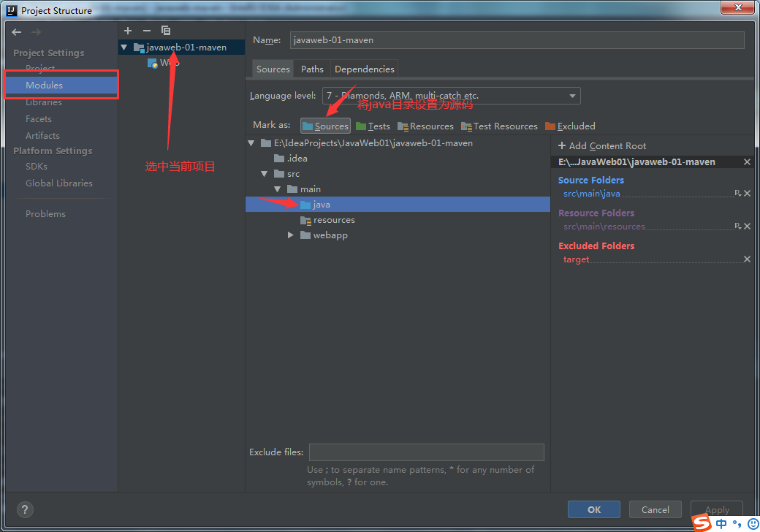Collapse the main folder
The width and height of the screenshot is (760, 532).
coord(277,189)
